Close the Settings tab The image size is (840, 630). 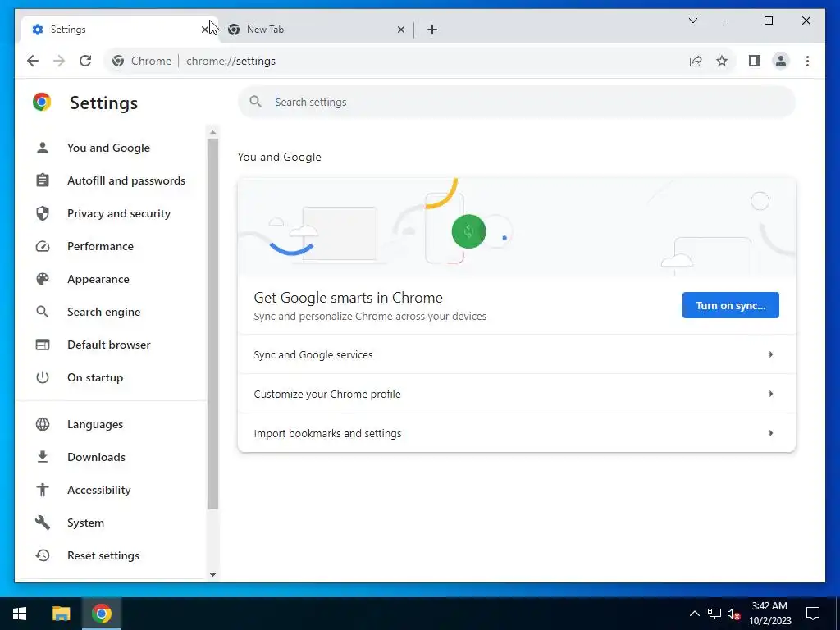coord(204,30)
